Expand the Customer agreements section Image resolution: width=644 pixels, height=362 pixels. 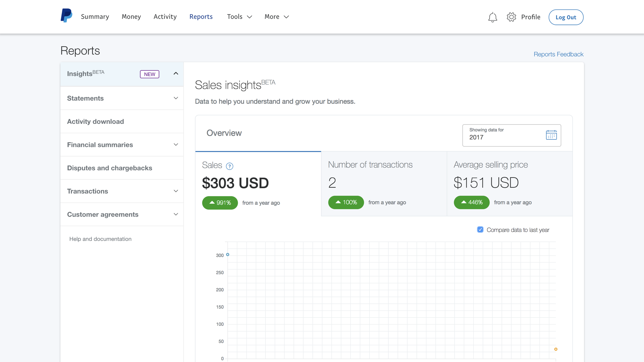[x=176, y=214]
